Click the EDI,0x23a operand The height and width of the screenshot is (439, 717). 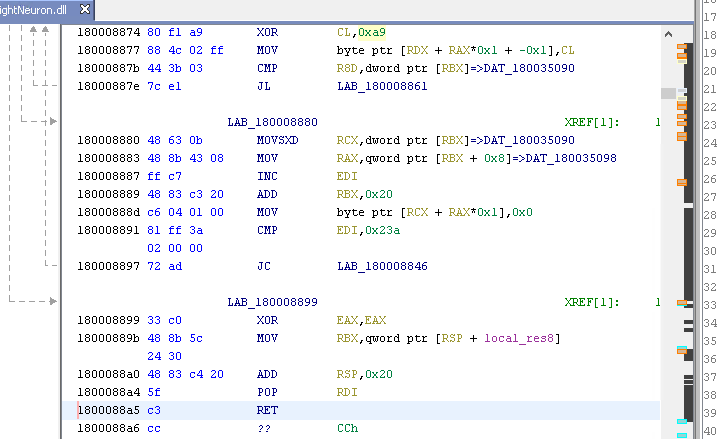point(368,230)
